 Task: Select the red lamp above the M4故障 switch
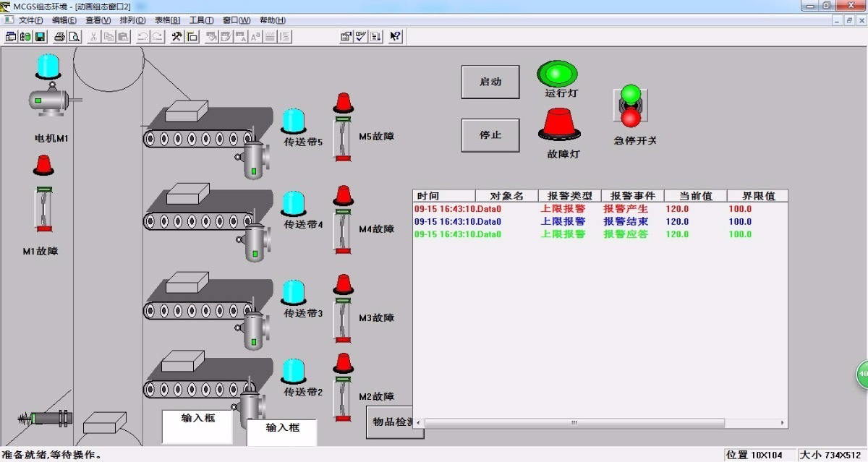(x=344, y=195)
